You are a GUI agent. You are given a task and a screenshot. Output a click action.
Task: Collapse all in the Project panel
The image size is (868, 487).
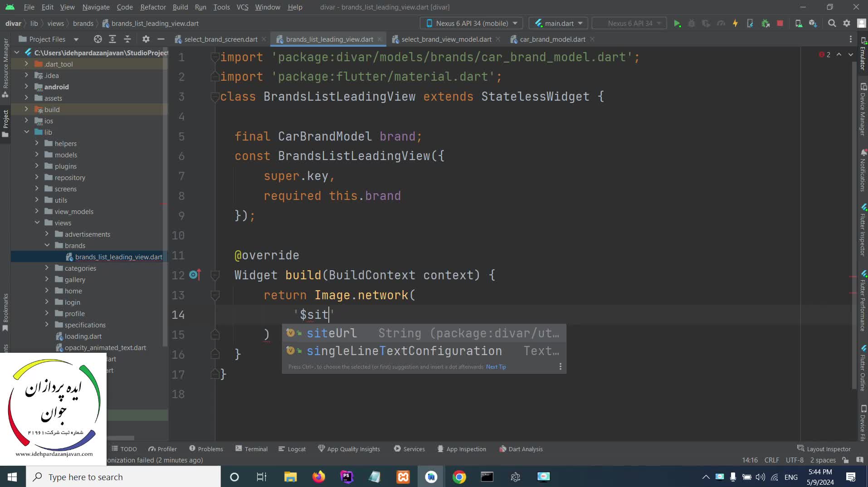[x=127, y=39]
